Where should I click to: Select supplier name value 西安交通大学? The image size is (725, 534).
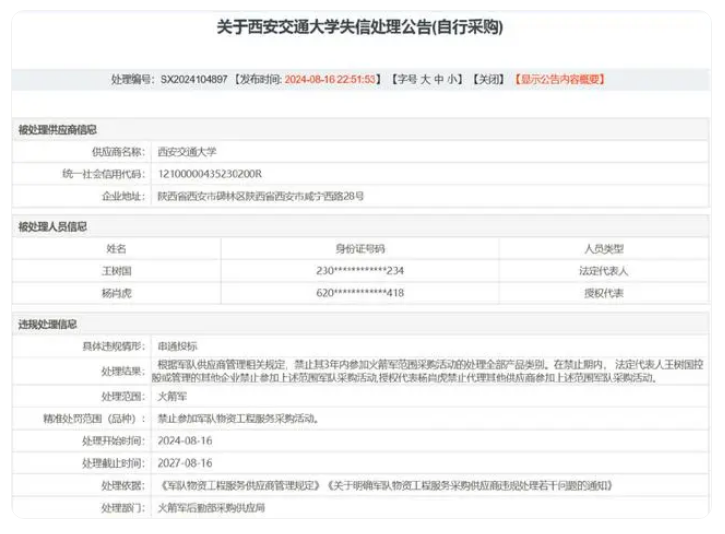coord(186,152)
